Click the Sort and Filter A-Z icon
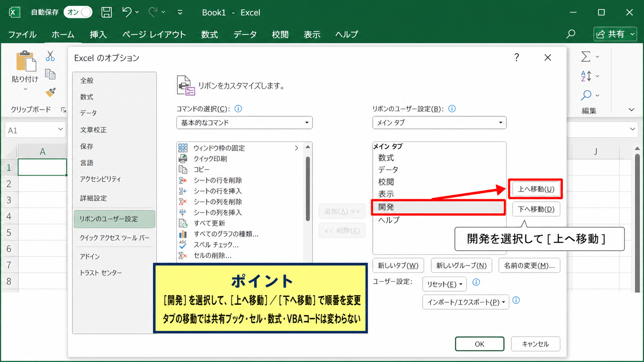Viewport: 644px width, 362px height. [x=586, y=76]
